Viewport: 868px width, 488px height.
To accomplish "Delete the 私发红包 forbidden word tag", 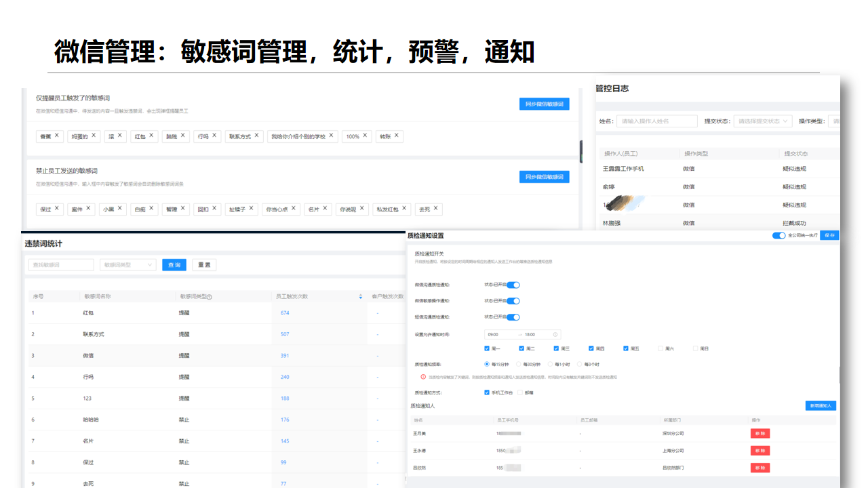I will click(x=405, y=209).
